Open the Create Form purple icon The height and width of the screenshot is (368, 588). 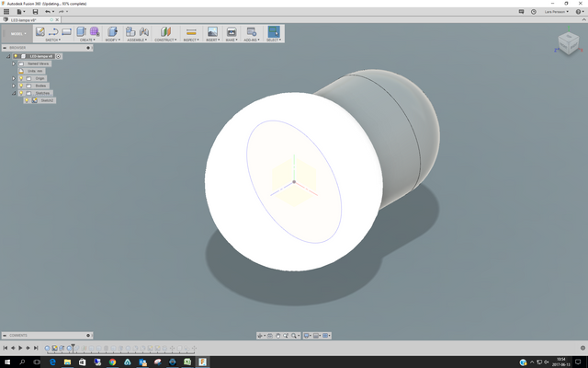(95, 31)
